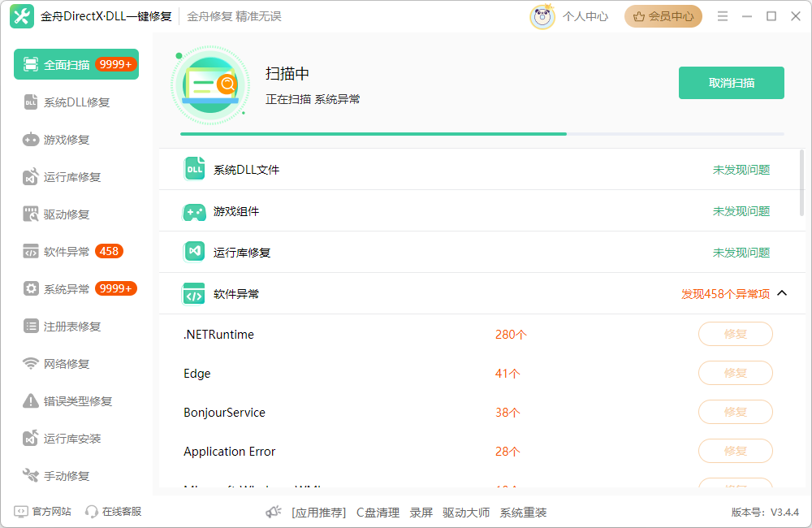This screenshot has height=528, width=812.
Task: Click the scanning laptop illustration
Action: coord(210,85)
